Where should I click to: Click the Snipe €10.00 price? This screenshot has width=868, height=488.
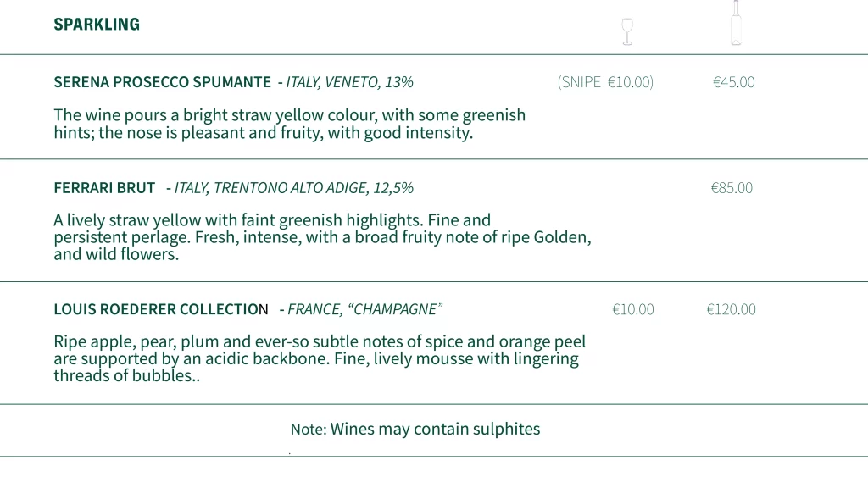click(x=605, y=82)
